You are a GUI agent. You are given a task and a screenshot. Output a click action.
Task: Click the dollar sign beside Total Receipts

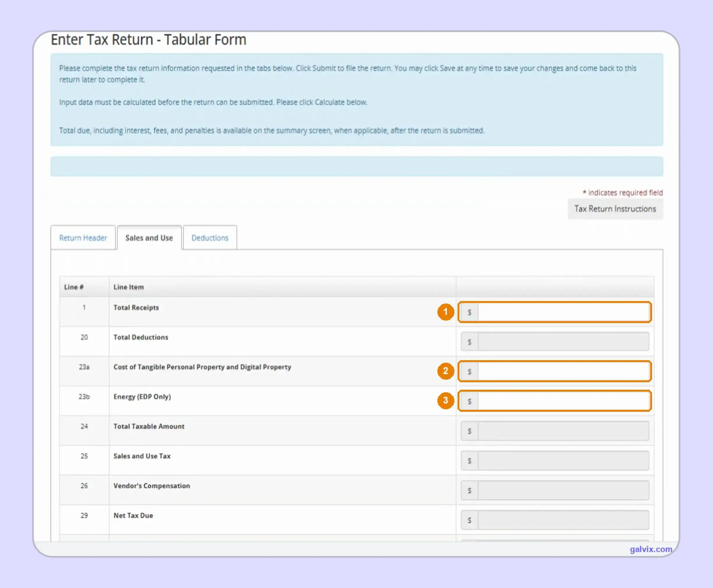pos(469,312)
